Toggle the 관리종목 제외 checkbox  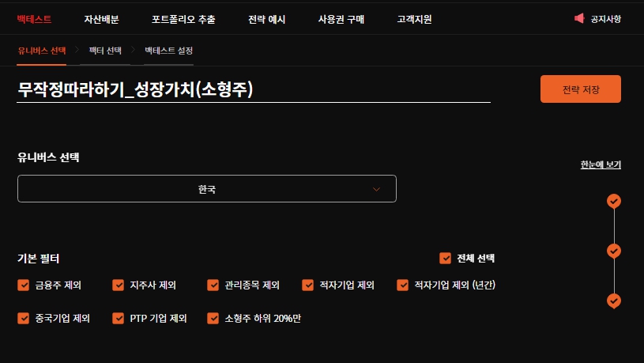pos(213,285)
